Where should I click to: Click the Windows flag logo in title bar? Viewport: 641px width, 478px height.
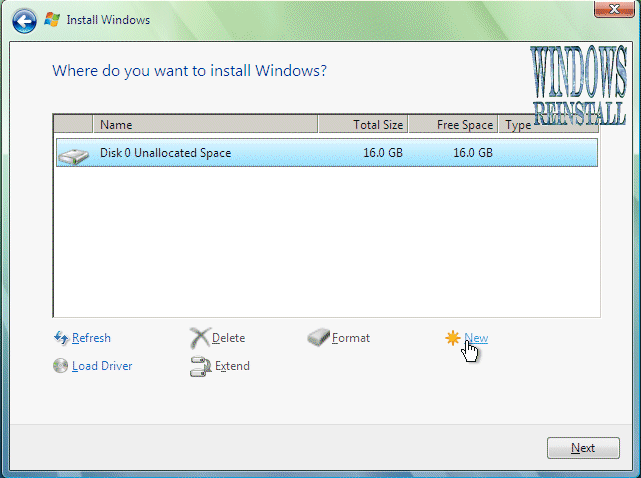pos(52,19)
